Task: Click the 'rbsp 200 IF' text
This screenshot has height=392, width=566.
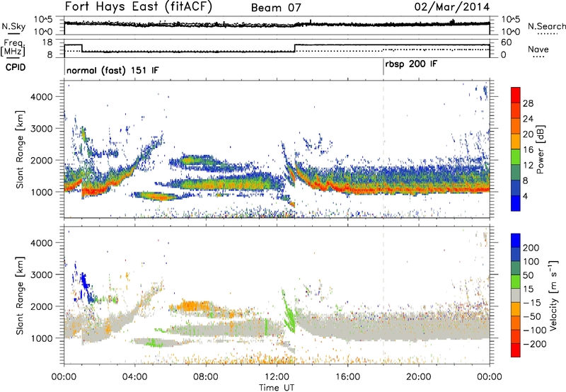Action: click(x=411, y=64)
